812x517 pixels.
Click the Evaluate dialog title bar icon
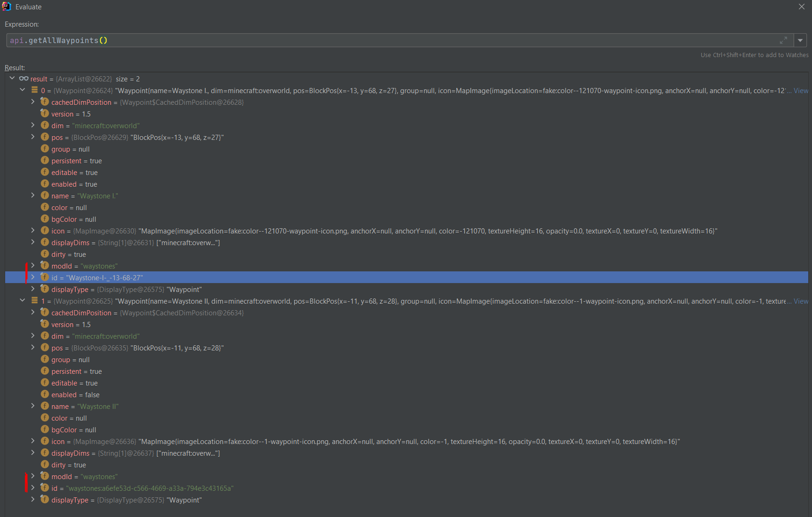(7, 7)
